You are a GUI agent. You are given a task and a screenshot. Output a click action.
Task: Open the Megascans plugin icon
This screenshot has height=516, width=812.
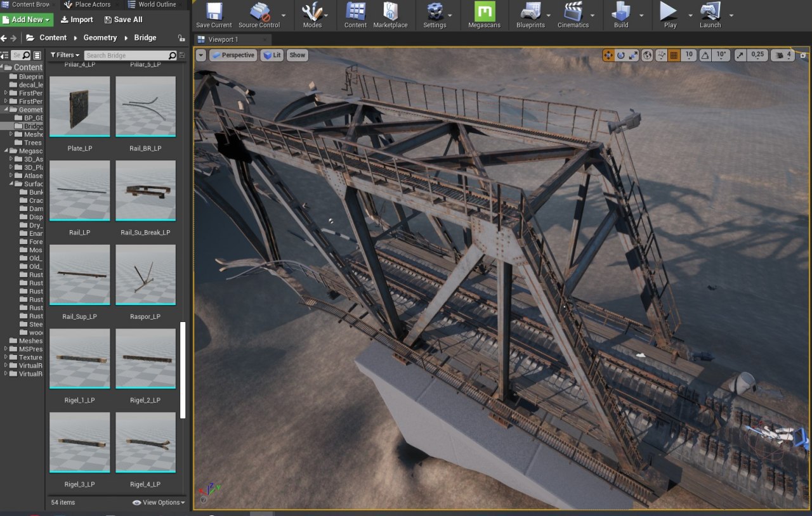click(485, 11)
